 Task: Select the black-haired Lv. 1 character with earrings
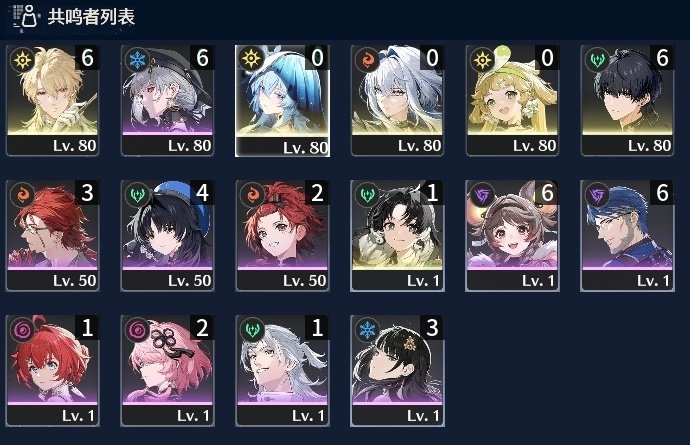pos(397,235)
